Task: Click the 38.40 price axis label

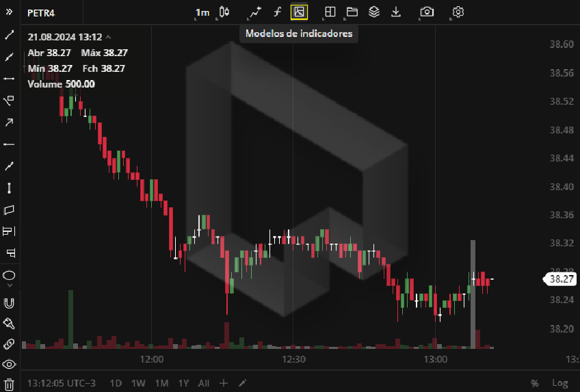Action: pyautogui.click(x=562, y=187)
